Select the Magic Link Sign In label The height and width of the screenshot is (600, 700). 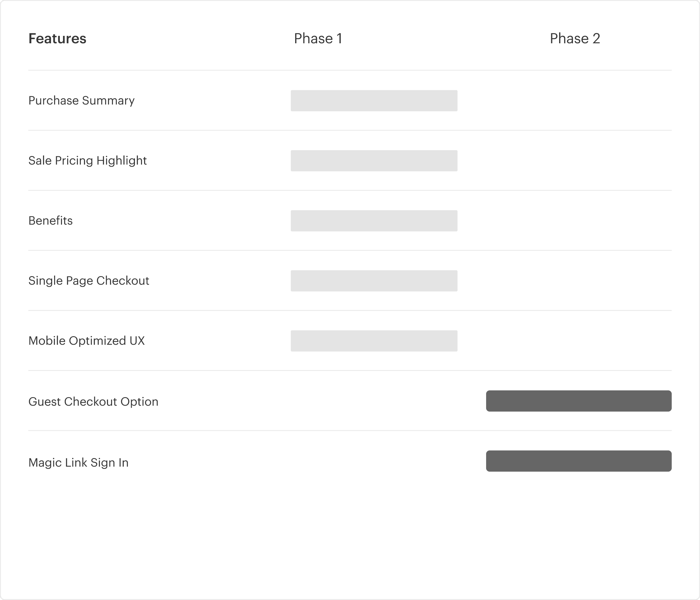[x=78, y=463]
